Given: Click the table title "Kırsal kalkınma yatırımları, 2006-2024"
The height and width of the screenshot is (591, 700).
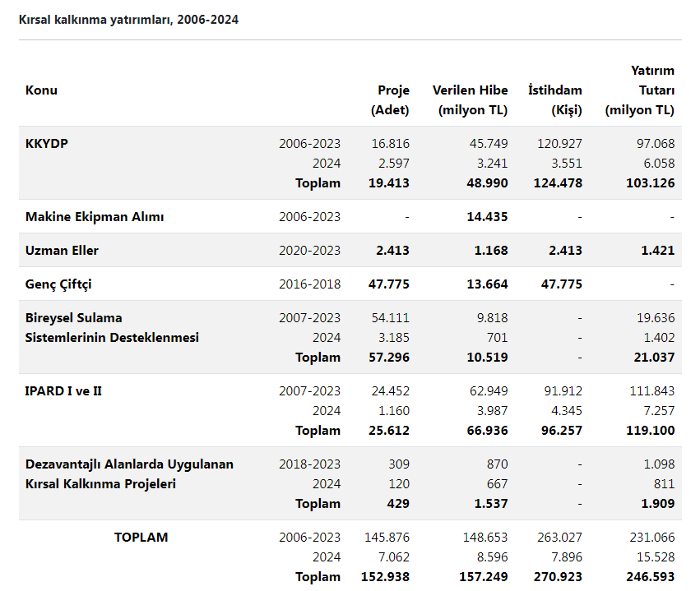Looking at the screenshot, I should tap(129, 20).
